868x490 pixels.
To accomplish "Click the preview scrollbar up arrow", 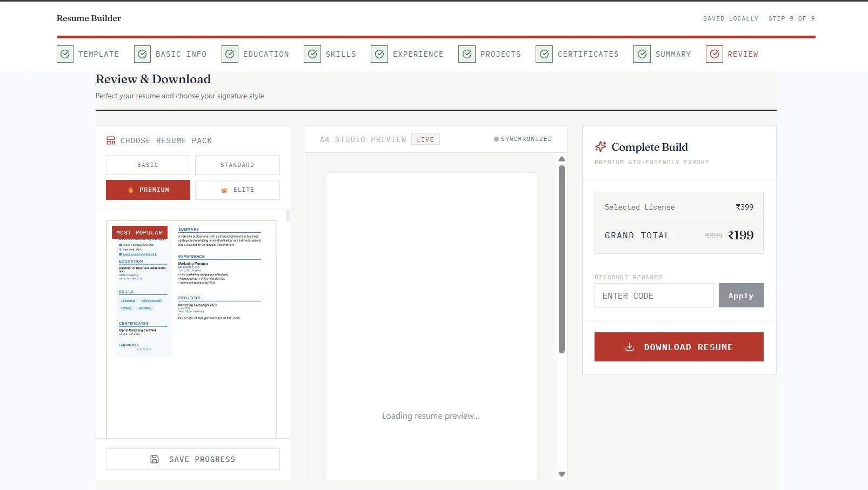I will 562,159.
